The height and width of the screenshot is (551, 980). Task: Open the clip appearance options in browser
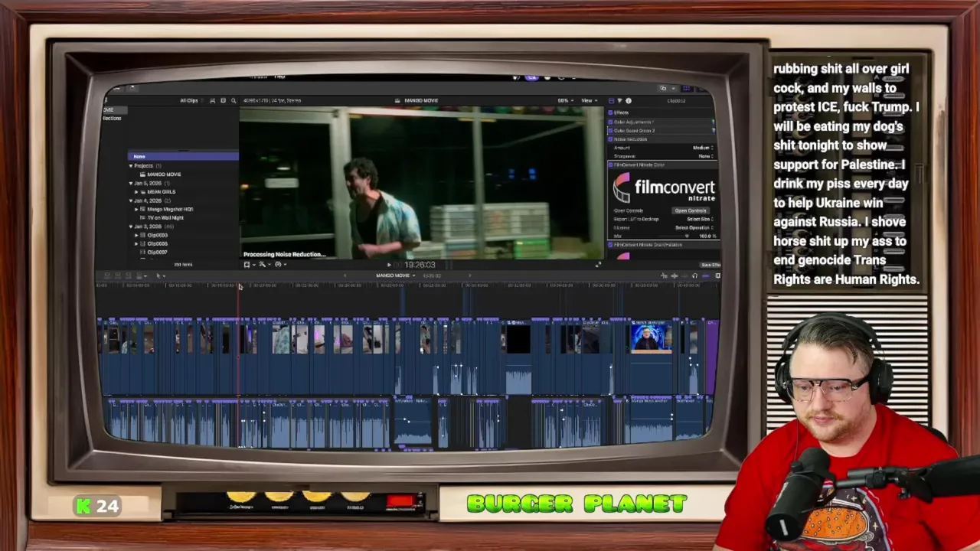click(212, 100)
